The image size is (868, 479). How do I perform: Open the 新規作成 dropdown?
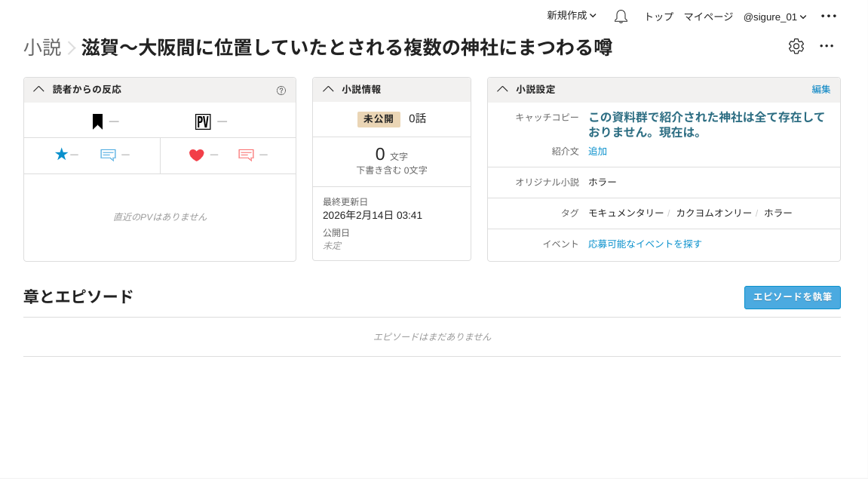(571, 16)
